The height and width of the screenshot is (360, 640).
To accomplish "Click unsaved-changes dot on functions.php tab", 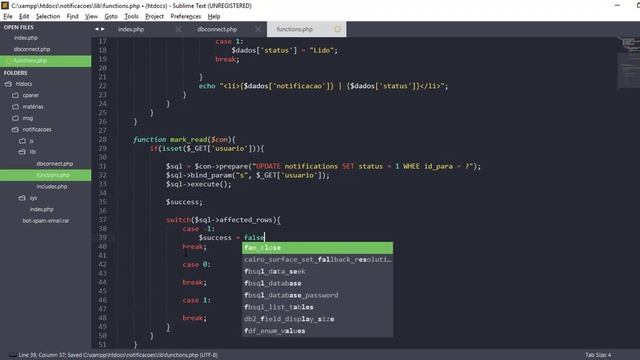I will pos(337,29).
